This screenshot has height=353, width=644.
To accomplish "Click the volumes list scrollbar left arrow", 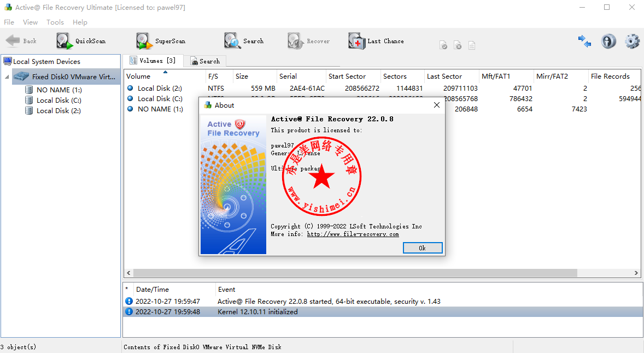I will pyautogui.click(x=128, y=273).
